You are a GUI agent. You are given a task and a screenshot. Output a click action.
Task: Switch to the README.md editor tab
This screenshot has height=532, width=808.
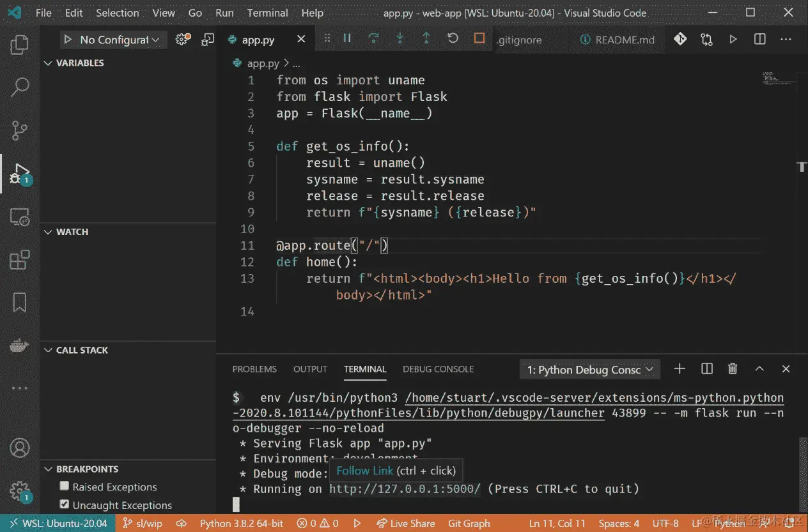[x=618, y=40]
